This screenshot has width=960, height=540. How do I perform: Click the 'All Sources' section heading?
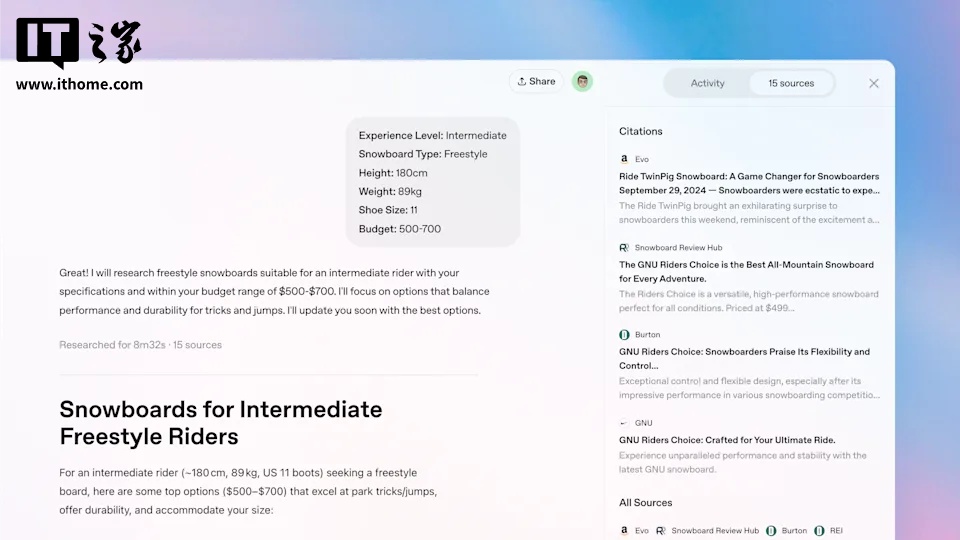tap(645, 503)
